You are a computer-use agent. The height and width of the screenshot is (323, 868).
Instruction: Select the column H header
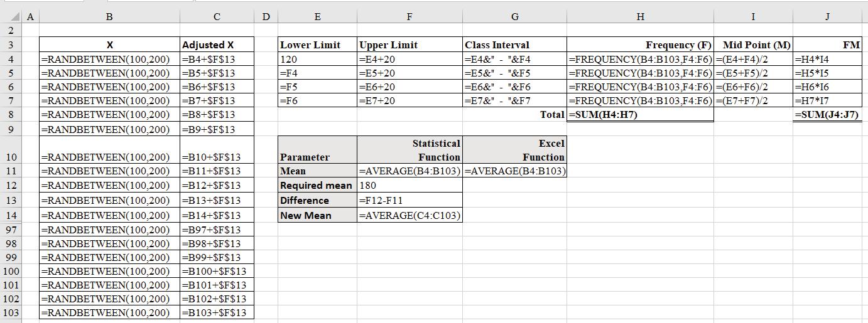click(640, 18)
